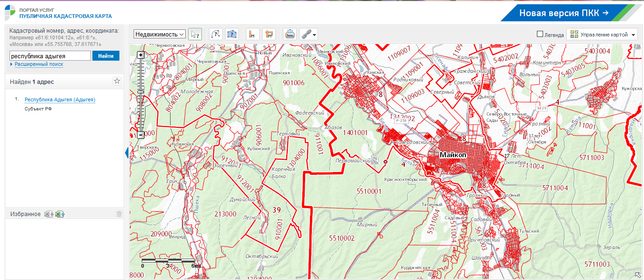Viewport: 644px width, 280px height.
Task: Select the identify object pointer tool
Action: (x=195, y=34)
